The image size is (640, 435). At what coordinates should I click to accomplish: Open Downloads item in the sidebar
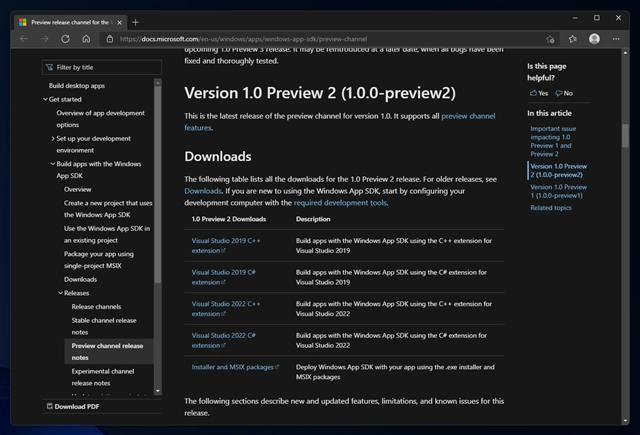[80, 280]
